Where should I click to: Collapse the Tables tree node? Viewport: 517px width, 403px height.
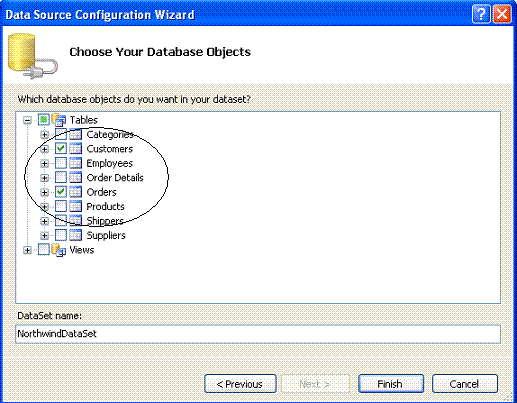point(27,120)
